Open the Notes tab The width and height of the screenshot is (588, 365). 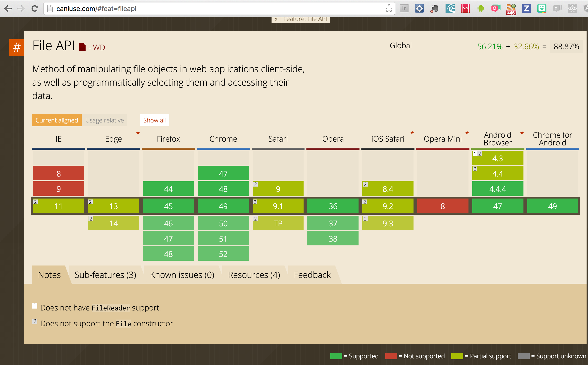49,275
